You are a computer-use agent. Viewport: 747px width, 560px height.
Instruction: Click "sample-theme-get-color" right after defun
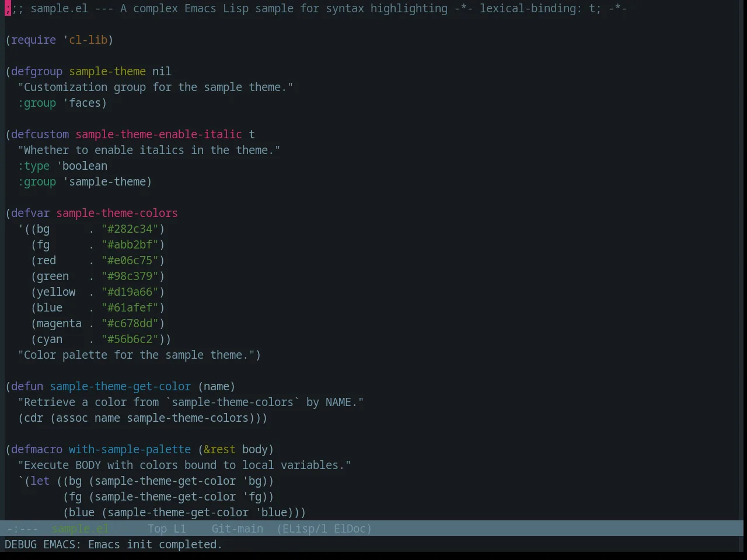120,386
